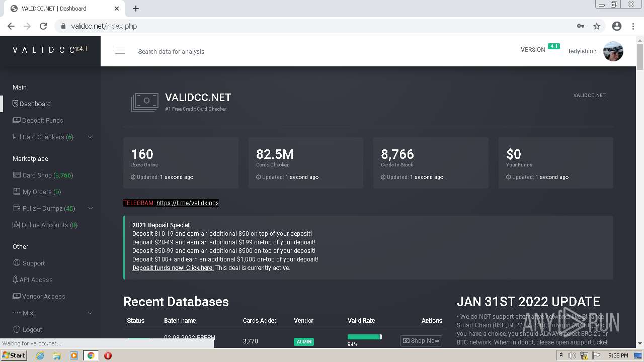Viewport: 644px width, 362px height.
Task: Expand the Fullz + Dumpz submenu chevron
Action: pos(91,208)
